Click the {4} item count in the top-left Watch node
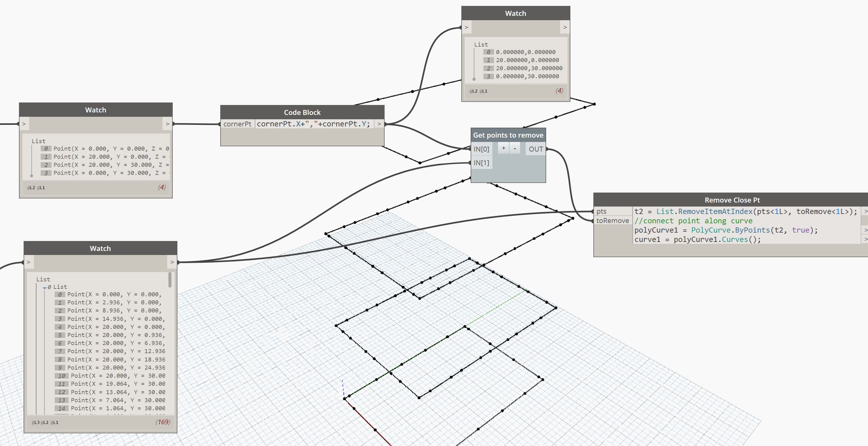868x446 pixels. [162, 187]
